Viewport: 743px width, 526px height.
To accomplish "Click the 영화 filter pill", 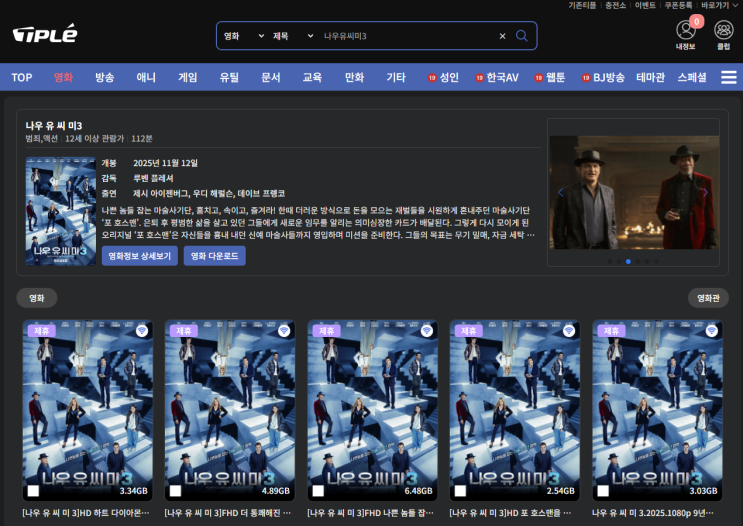I will pyautogui.click(x=37, y=298).
